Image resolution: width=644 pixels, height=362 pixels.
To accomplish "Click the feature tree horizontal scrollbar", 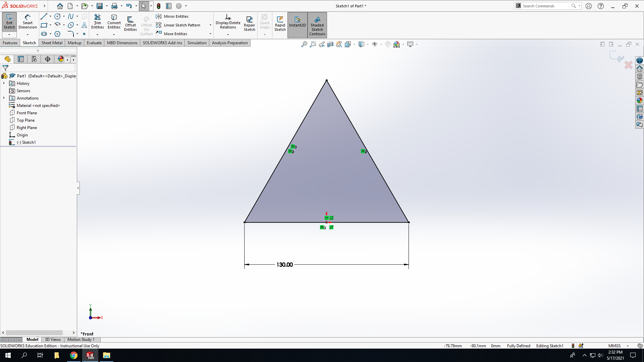I will tap(34, 333).
